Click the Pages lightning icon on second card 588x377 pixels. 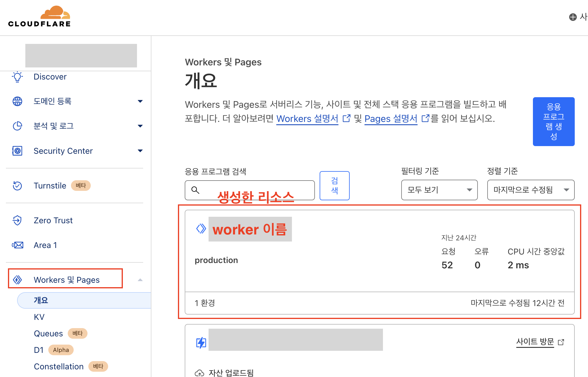click(x=201, y=343)
